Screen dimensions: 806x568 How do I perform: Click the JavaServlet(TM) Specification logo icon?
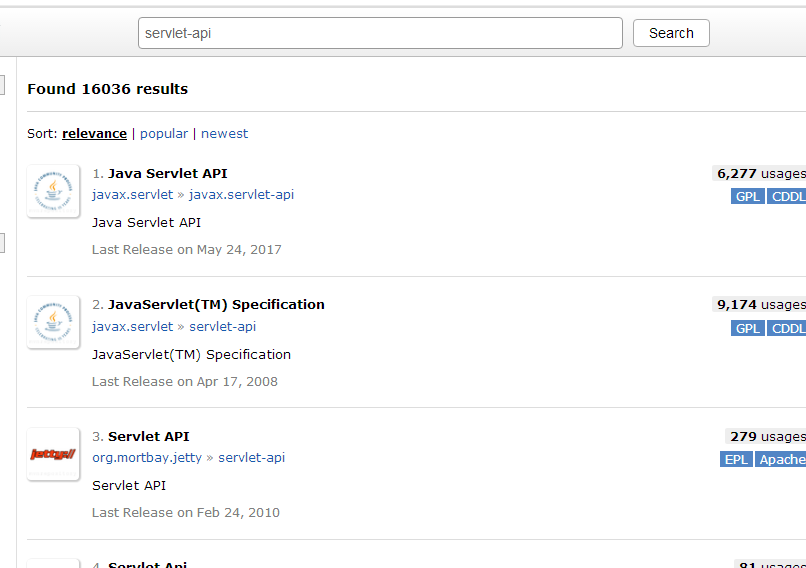click(54, 322)
